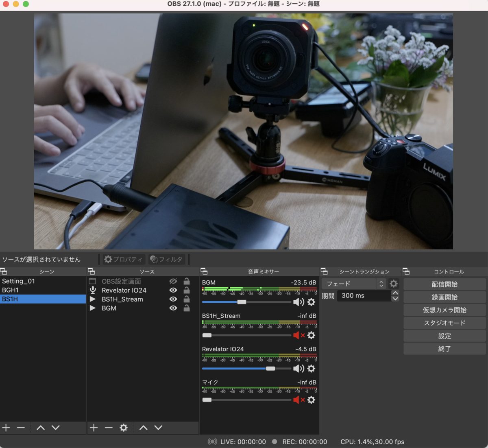Open transition settings gear next to フェード
The width and height of the screenshot is (488, 448).
point(393,284)
